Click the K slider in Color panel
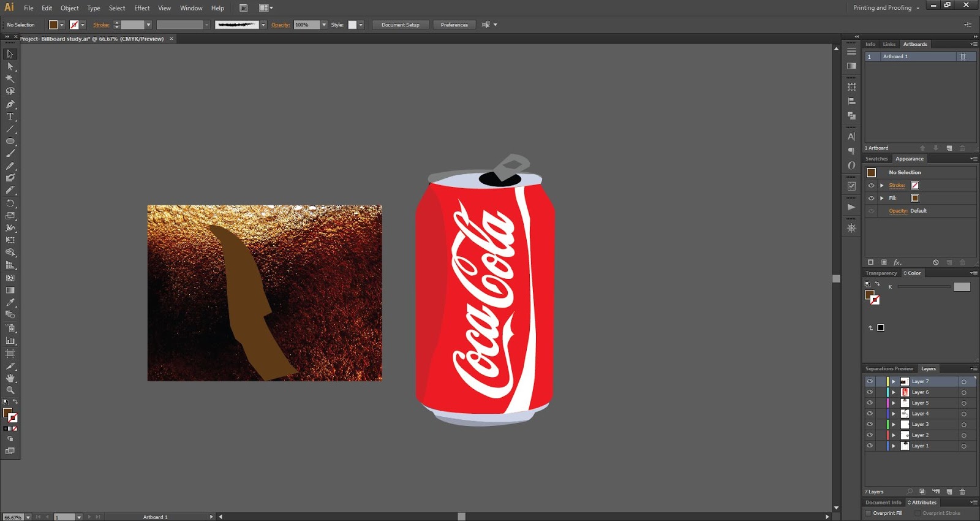 [x=924, y=287]
